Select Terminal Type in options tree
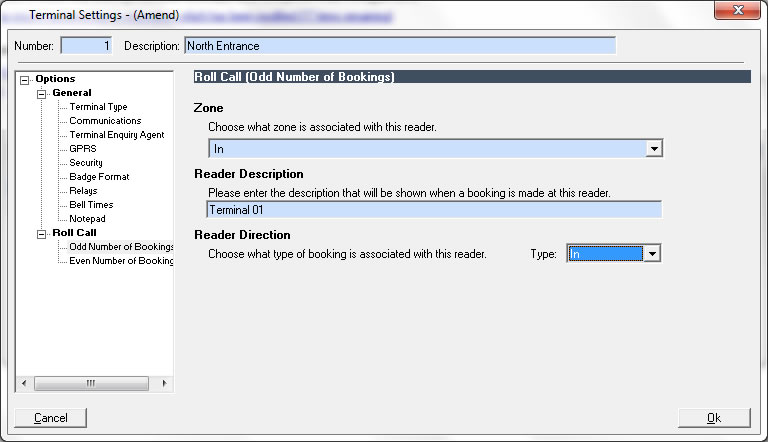The width and height of the screenshot is (768, 442). (x=98, y=107)
